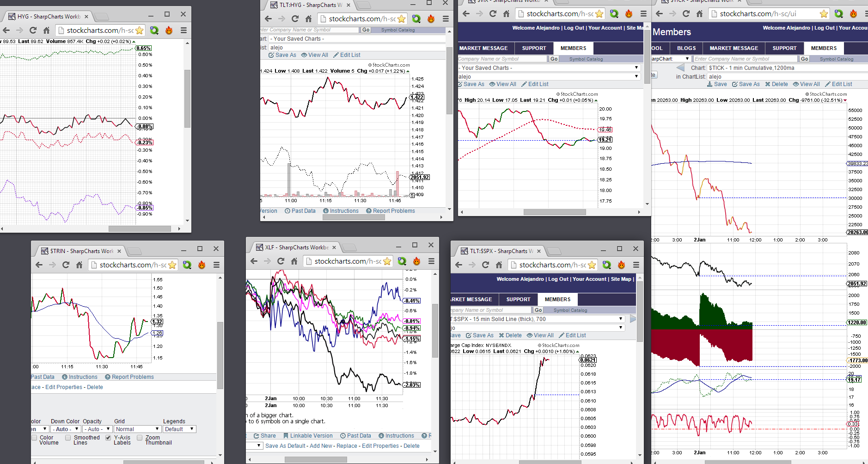The image size is (868, 464).
Task: Open the Grid dropdown set to Normal
Action: [x=137, y=429]
